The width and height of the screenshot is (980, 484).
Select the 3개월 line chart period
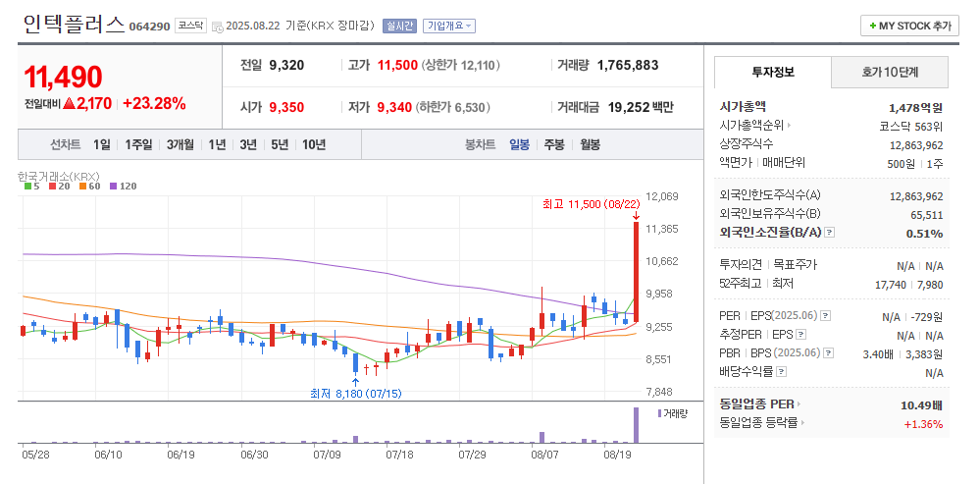pyautogui.click(x=180, y=144)
